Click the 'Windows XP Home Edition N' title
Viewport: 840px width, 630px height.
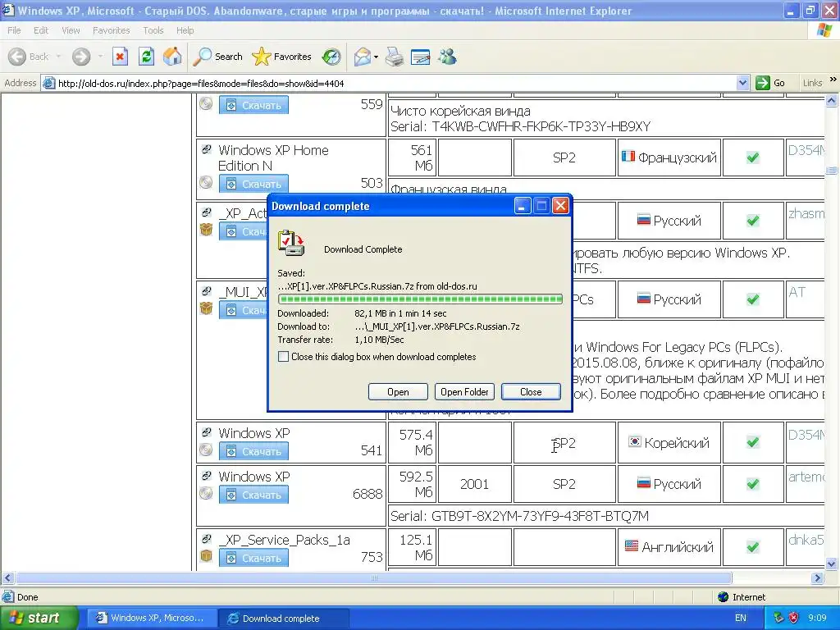(273, 157)
